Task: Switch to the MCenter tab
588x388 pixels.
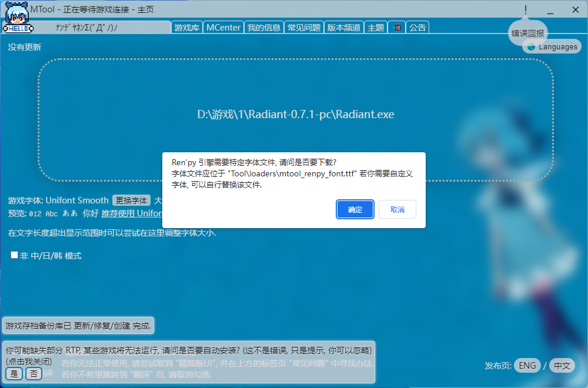Action: tap(223, 28)
